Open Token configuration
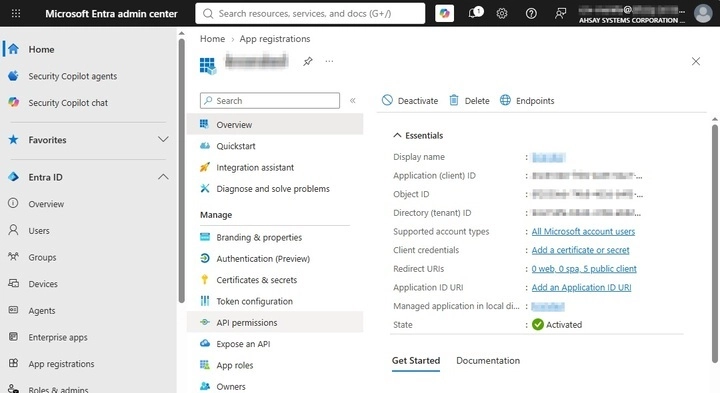The image size is (720, 393). point(254,302)
